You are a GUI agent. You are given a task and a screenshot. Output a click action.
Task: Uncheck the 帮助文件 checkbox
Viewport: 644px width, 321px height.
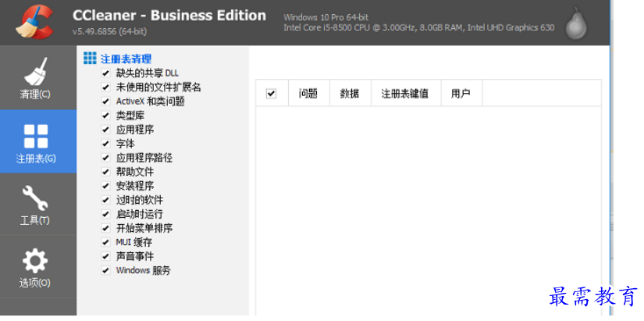106,171
